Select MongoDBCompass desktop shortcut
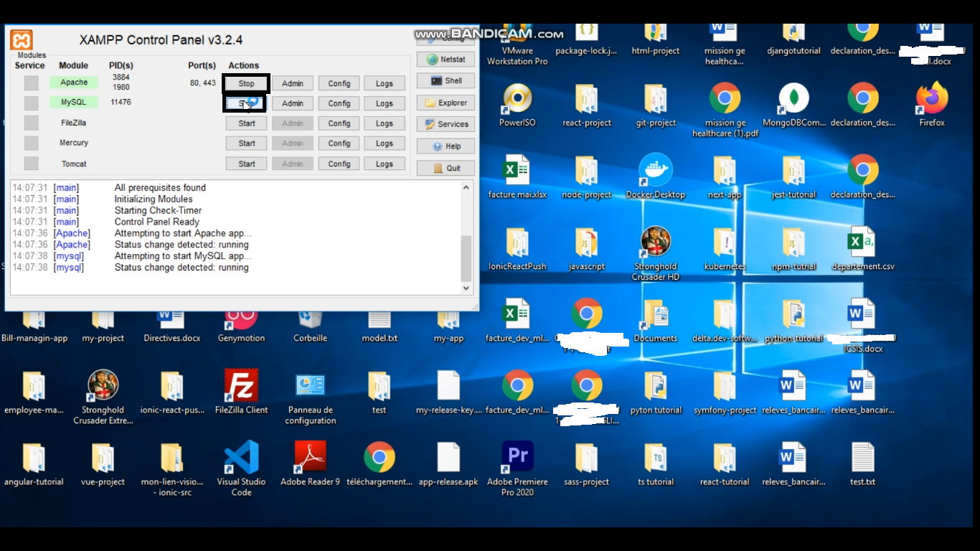Screen dimensions: 980x551 [794, 105]
